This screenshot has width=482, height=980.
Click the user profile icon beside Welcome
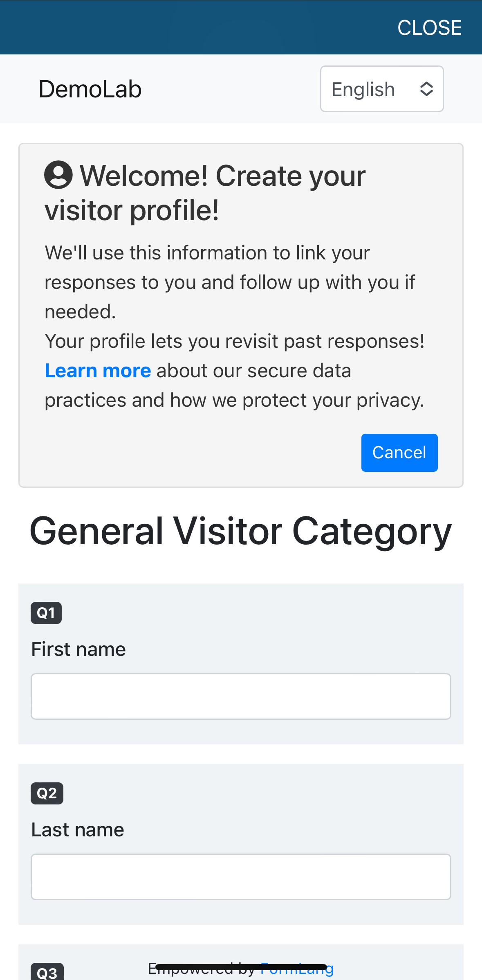pyautogui.click(x=58, y=175)
